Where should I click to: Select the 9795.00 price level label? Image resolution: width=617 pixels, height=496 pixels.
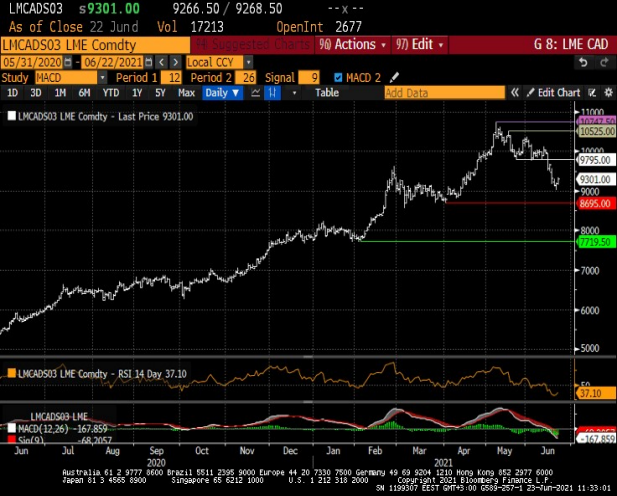point(597,160)
